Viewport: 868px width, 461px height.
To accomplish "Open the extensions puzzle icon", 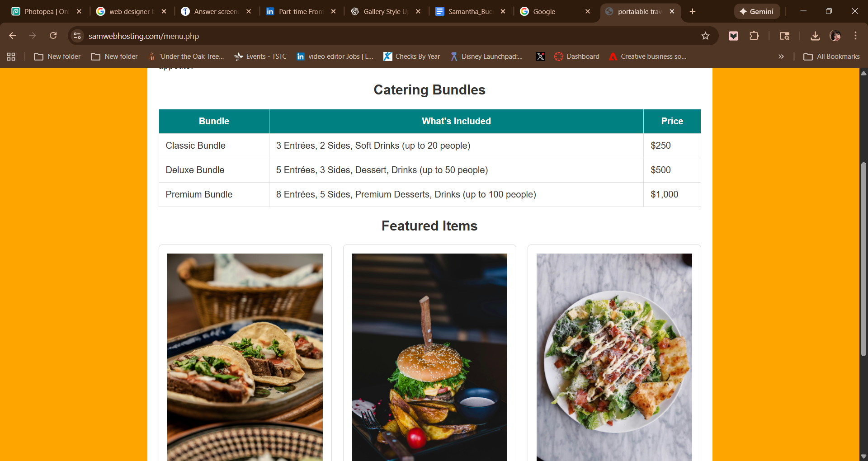I will pos(754,36).
